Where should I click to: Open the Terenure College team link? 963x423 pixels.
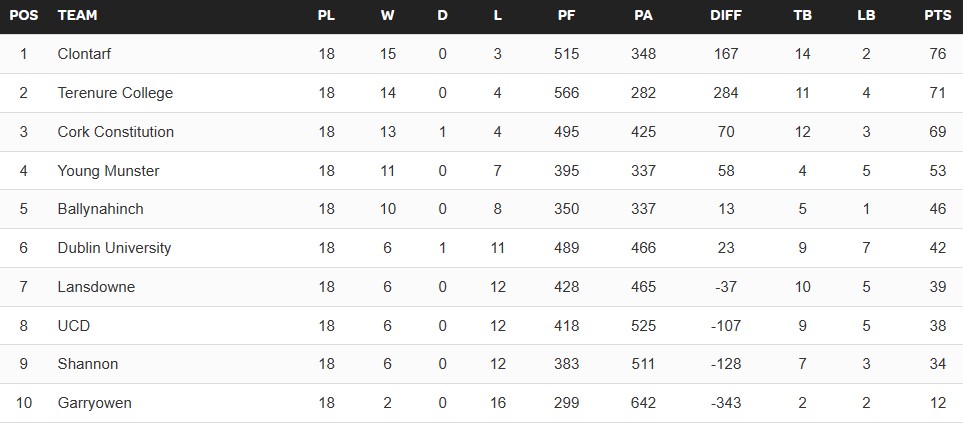coord(115,93)
